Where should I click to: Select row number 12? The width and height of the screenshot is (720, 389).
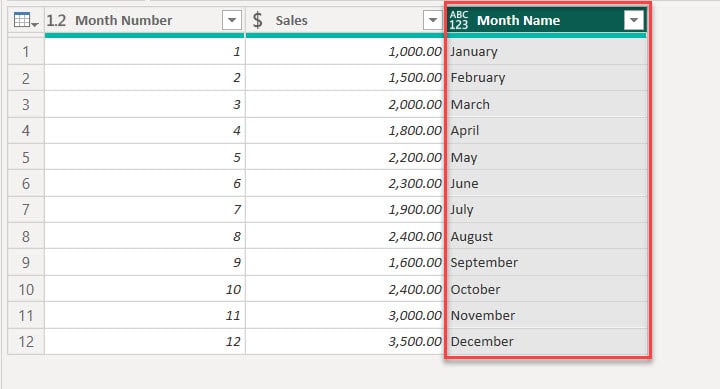tap(26, 342)
